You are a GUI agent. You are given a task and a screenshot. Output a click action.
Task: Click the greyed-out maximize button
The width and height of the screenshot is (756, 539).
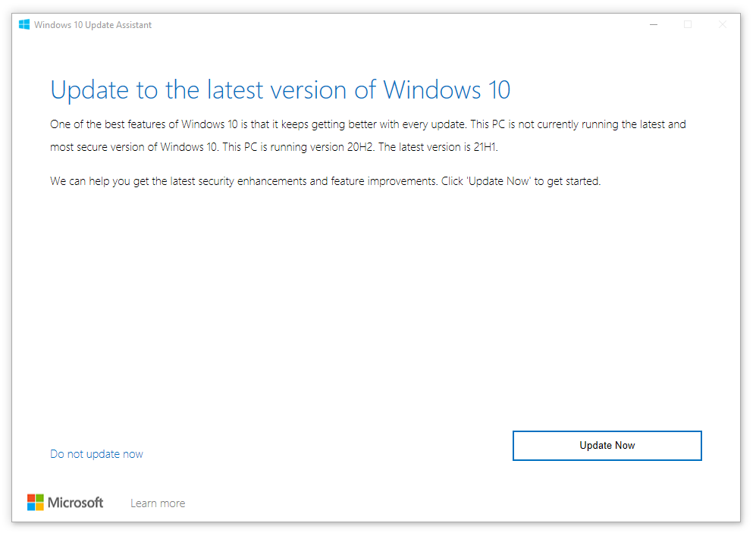point(688,25)
